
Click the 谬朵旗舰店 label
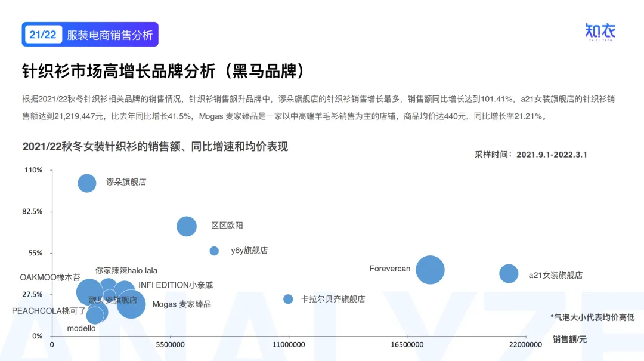(x=126, y=182)
